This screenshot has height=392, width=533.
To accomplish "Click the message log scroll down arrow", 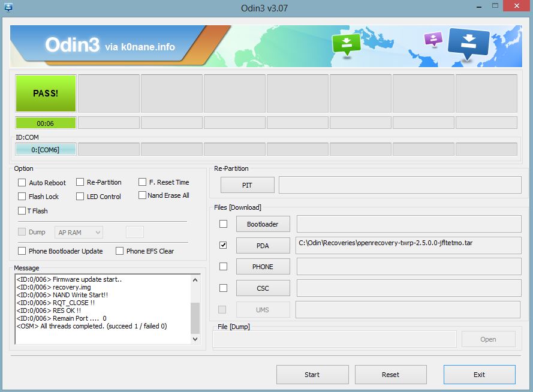I will 195,339.
